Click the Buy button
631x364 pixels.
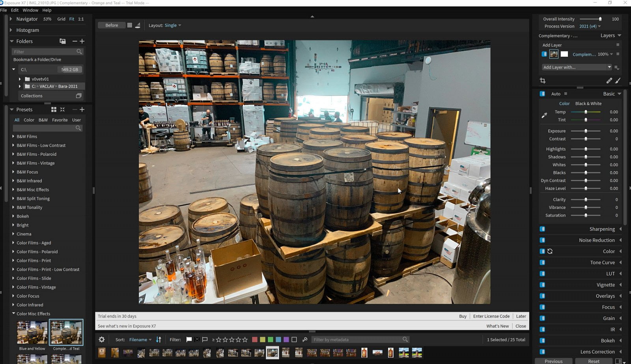[x=463, y=316]
